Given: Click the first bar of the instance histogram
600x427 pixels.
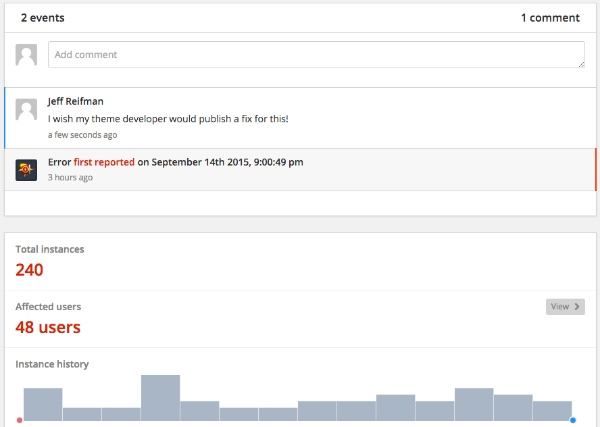Looking at the screenshot, I should point(43,404).
